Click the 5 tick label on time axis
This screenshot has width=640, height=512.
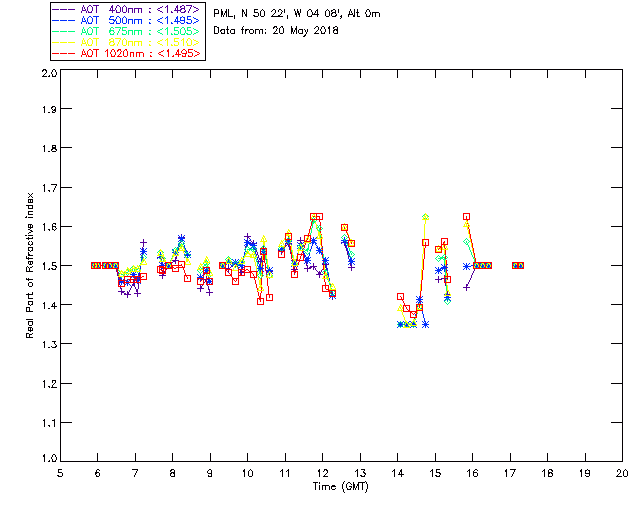pyautogui.click(x=60, y=473)
